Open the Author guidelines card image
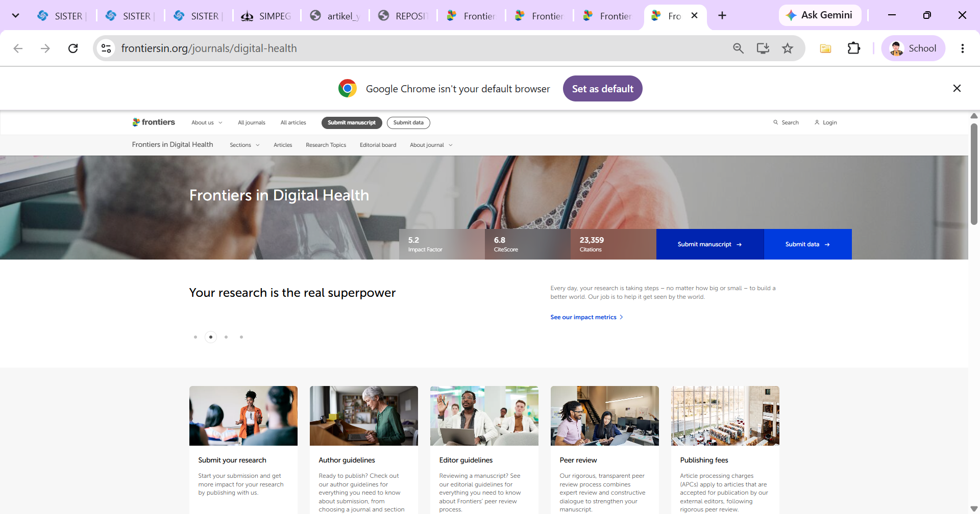This screenshot has height=514, width=980. click(364, 416)
